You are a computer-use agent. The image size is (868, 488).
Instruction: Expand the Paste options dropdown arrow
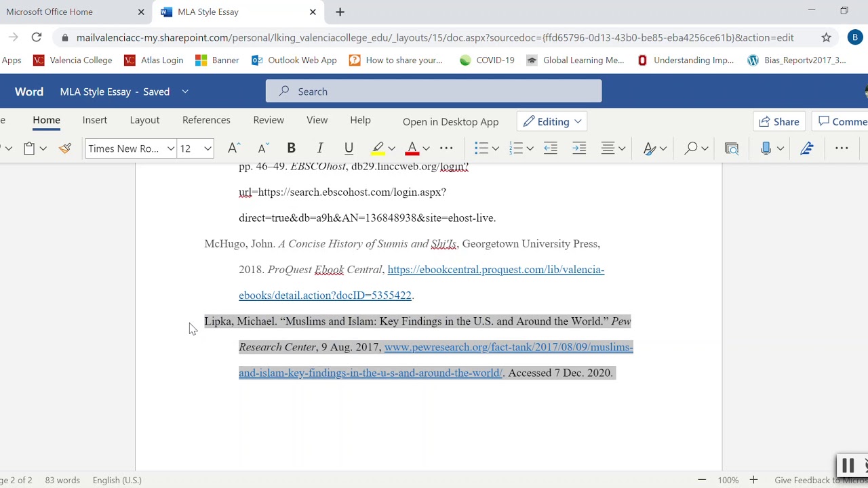(x=43, y=148)
